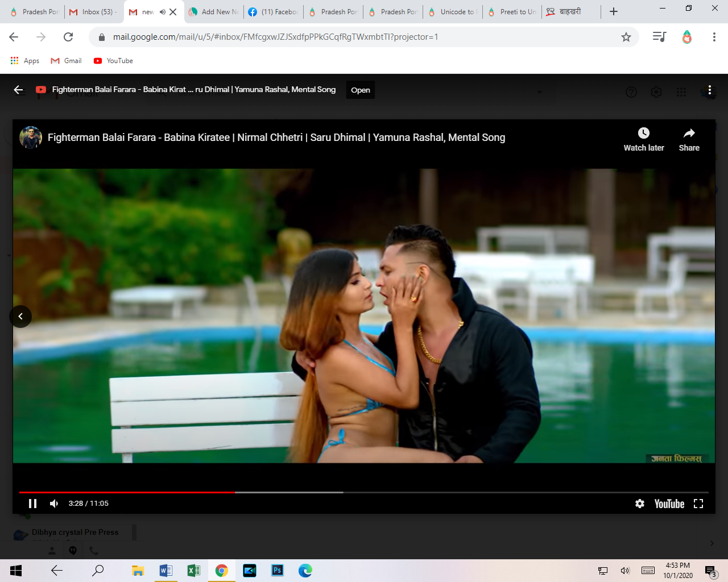Open Windows Start menu

[15, 571]
